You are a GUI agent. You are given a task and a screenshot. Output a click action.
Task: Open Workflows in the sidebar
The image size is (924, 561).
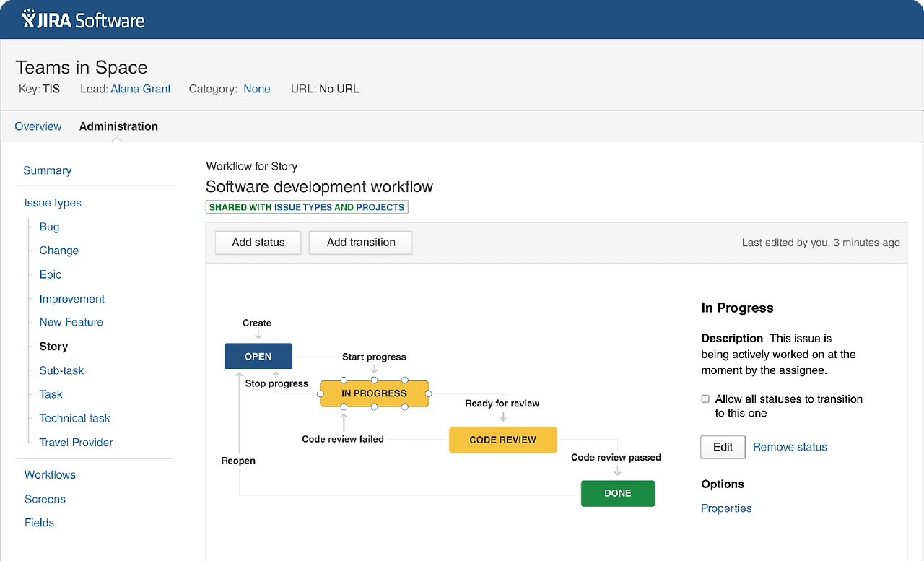coord(50,474)
